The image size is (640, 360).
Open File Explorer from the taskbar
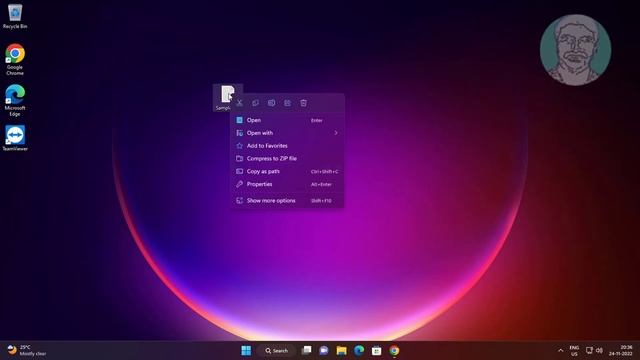coord(342,351)
